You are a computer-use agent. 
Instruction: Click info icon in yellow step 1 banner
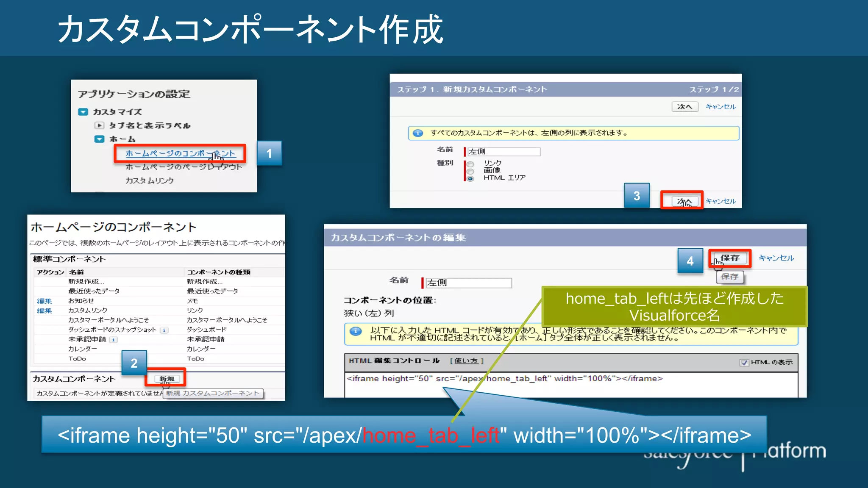418,133
